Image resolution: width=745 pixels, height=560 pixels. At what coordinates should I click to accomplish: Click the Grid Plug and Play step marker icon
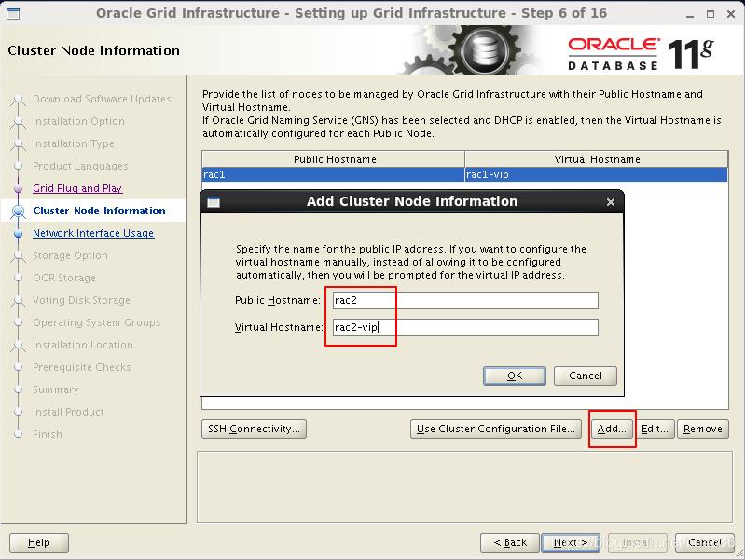coord(18,188)
